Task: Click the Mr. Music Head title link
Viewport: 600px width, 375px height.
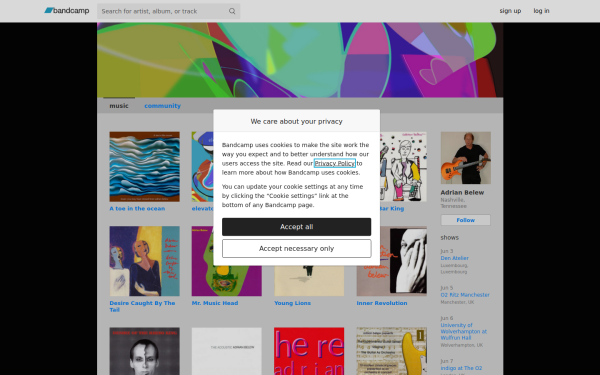Action: (215, 303)
